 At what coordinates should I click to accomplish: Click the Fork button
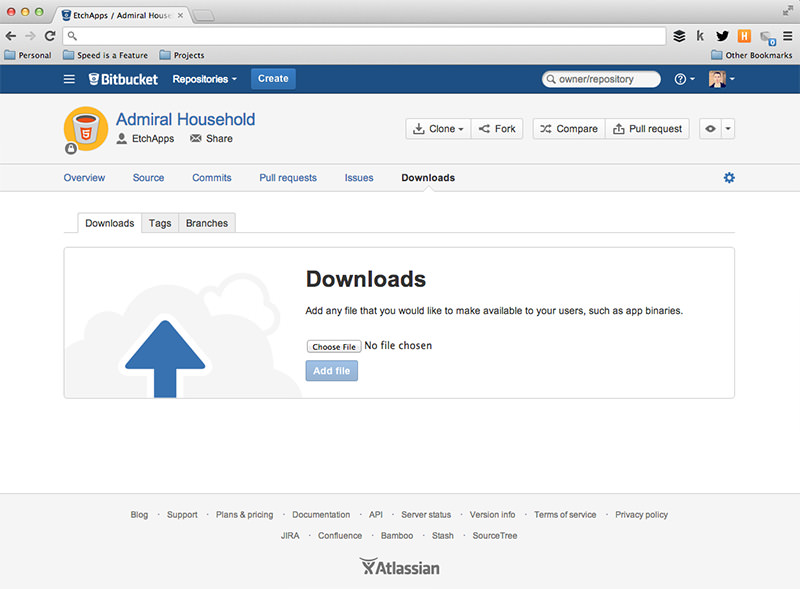point(497,129)
